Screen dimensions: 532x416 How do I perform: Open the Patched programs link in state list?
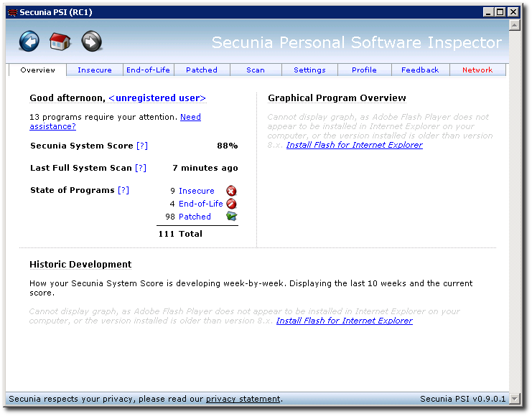[x=195, y=217]
